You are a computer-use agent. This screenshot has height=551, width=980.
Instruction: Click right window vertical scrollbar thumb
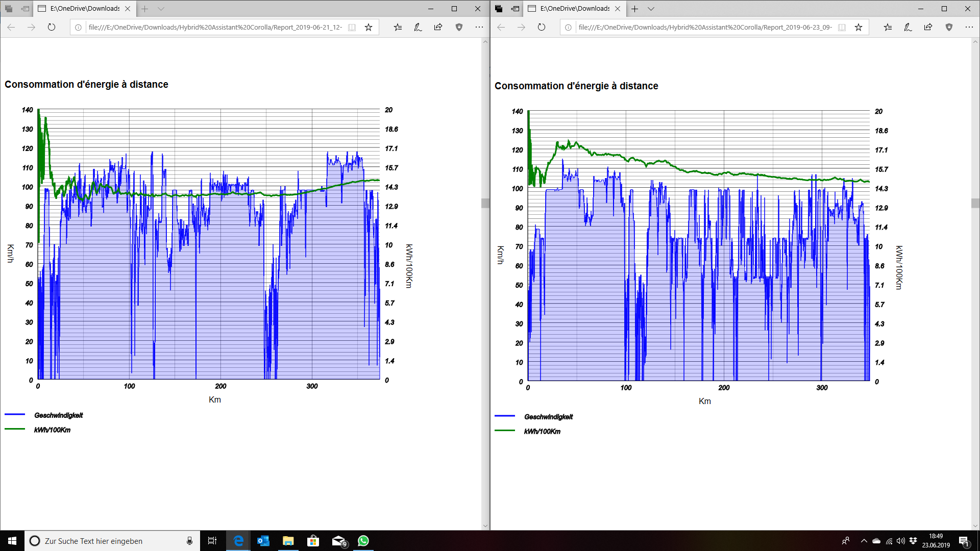click(975, 203)
